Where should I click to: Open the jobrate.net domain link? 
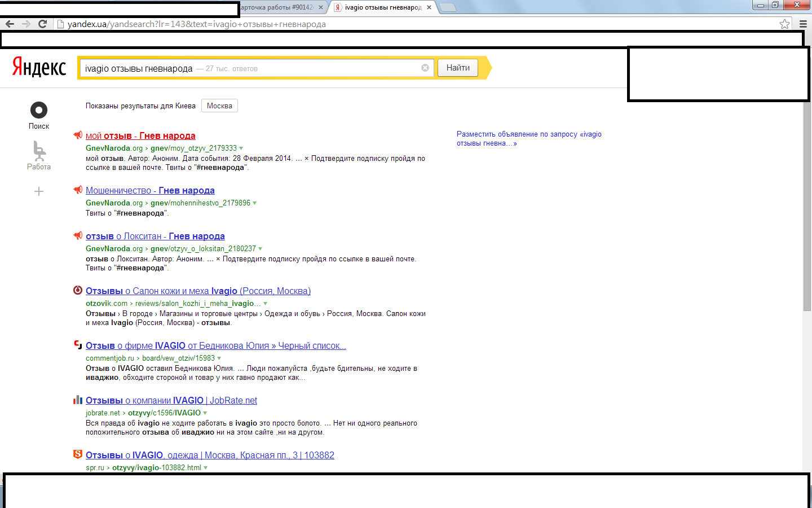click(x=103, y=413)
